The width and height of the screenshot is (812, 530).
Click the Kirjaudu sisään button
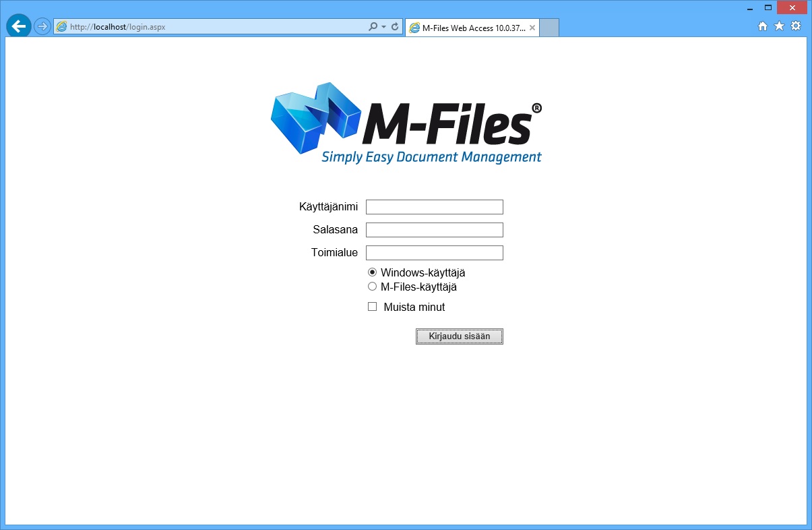[x=460, y=336]
